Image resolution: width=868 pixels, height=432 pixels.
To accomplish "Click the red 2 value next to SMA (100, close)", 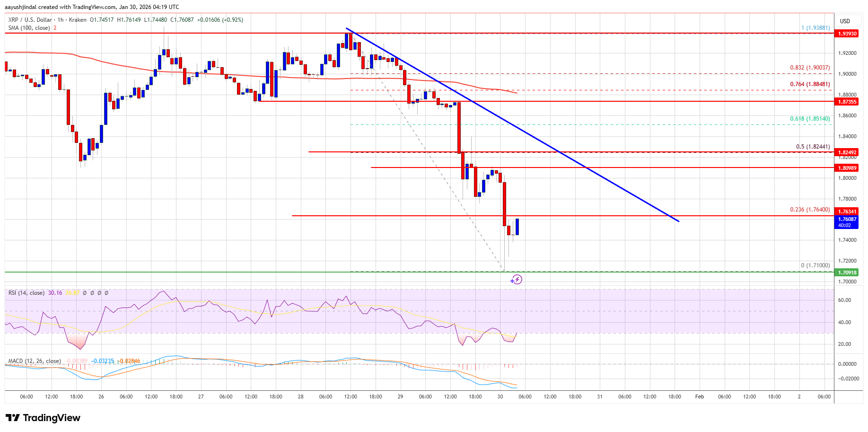I will 55,27.
